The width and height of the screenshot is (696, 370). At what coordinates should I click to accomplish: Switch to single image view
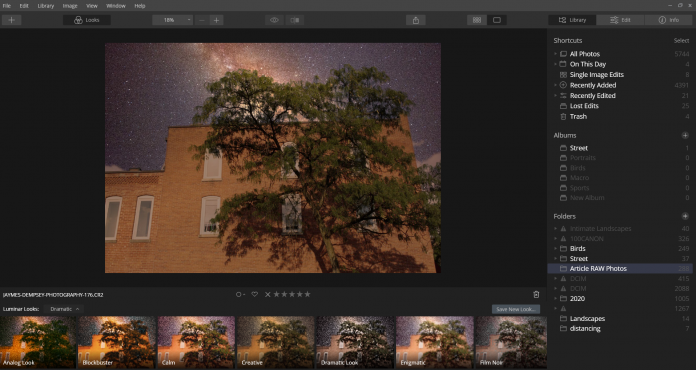pyautogui.click(x=497, y=20)
